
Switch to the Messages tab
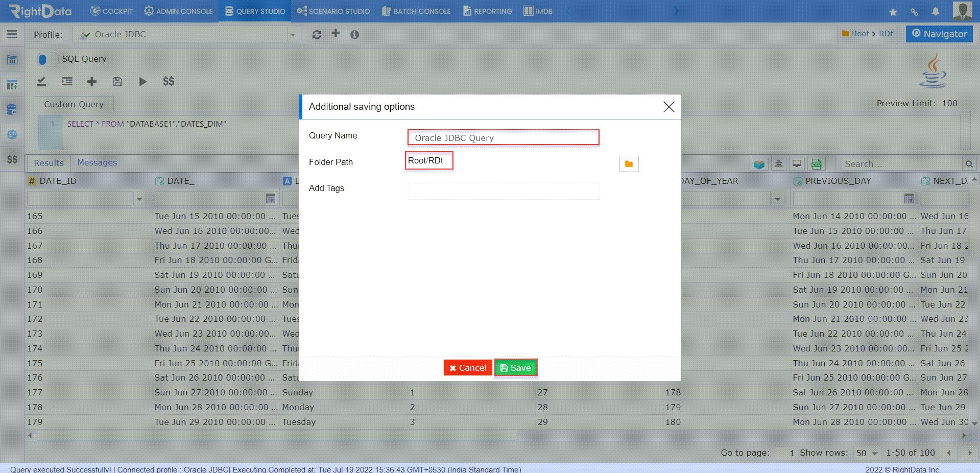[97, 162]
